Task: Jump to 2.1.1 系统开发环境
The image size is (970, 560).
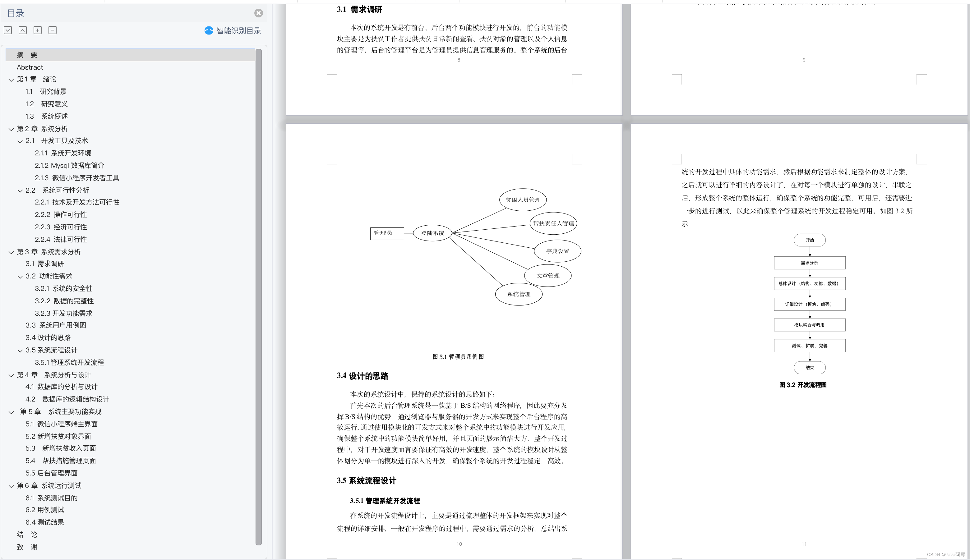Action: (x=63, y=153)
